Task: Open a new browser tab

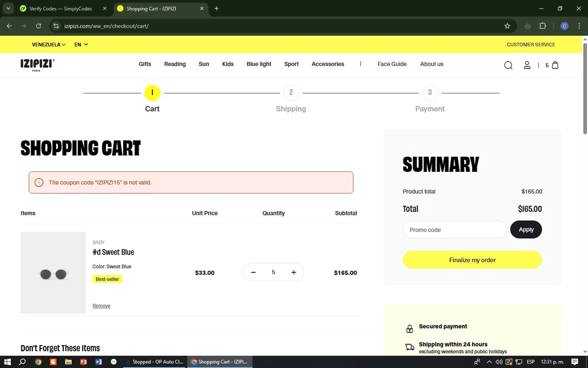Action: pyautogui.click(x=216, y=8)
